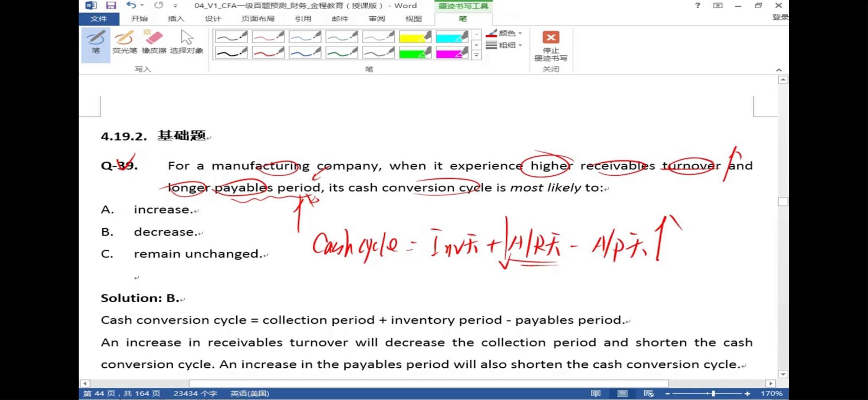This screenshot has height=400, width=868.
Task: Choose the Select Objects cursor tool
Action: click(x=187, y=42)
